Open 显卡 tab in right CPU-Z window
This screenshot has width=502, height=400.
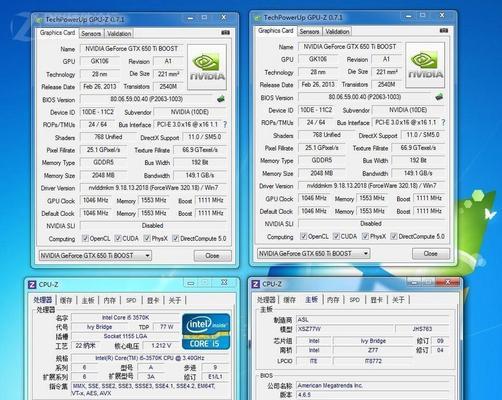[377, 300]
